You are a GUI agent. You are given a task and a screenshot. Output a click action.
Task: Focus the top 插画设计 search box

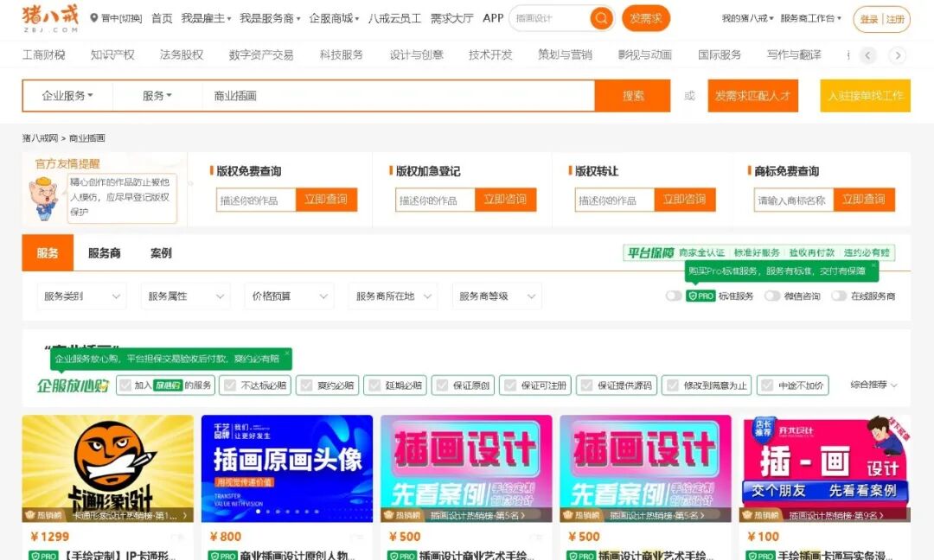point(550,18)
